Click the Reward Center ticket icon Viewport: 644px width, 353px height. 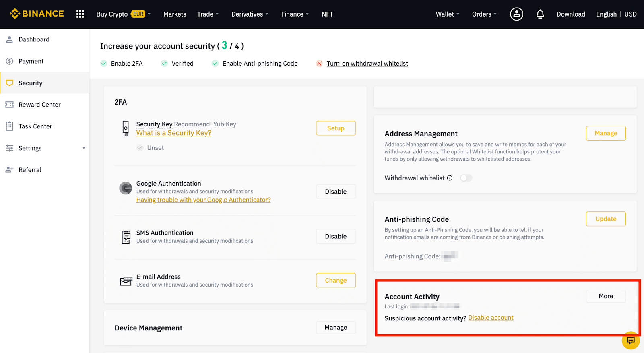click(x=10, y=105)
